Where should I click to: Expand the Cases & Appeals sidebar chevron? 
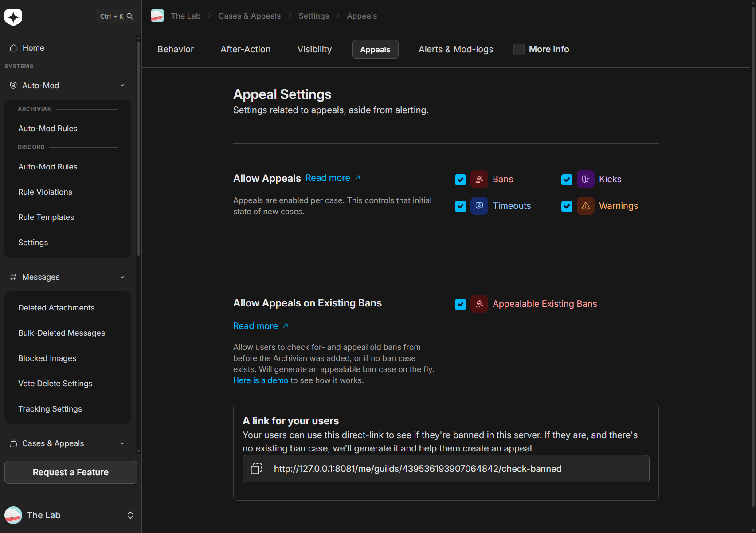click(x=122, y=443)
